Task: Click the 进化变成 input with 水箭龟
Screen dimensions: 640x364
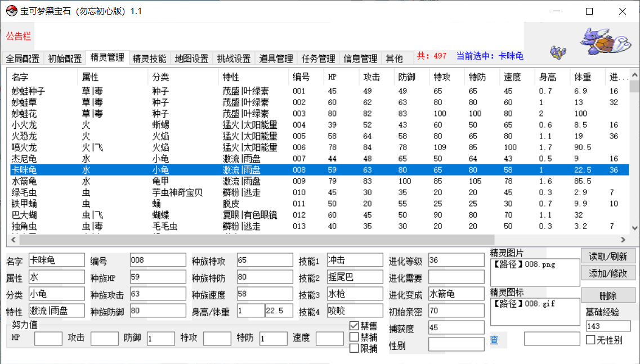Action: pyautogui.click(x=456, y=294)
